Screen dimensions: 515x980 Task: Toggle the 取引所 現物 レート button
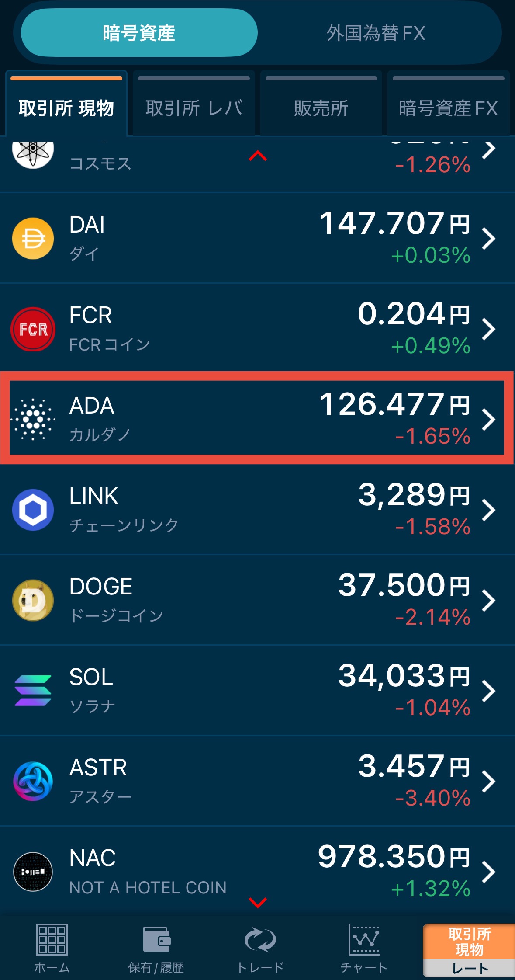[x=469, y=950]
